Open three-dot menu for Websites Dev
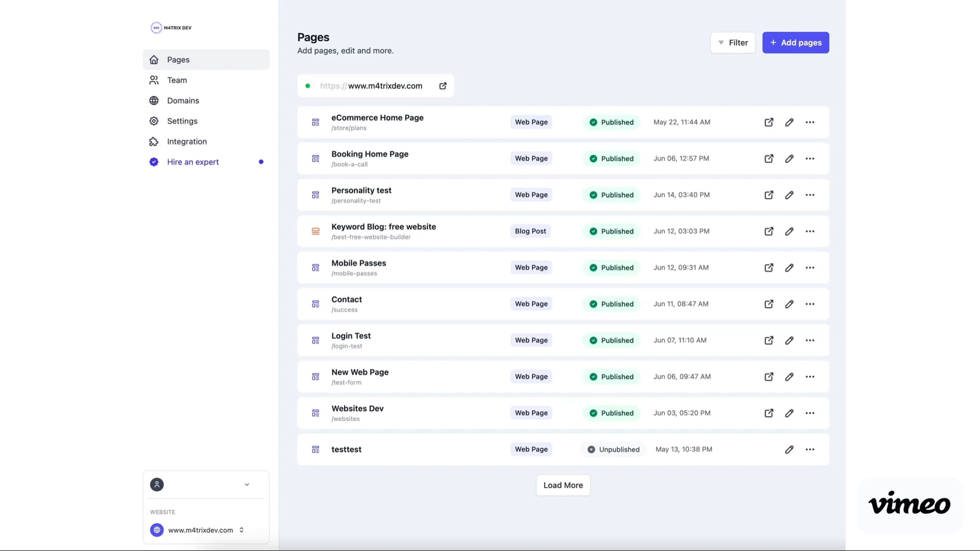 (810, 413)
